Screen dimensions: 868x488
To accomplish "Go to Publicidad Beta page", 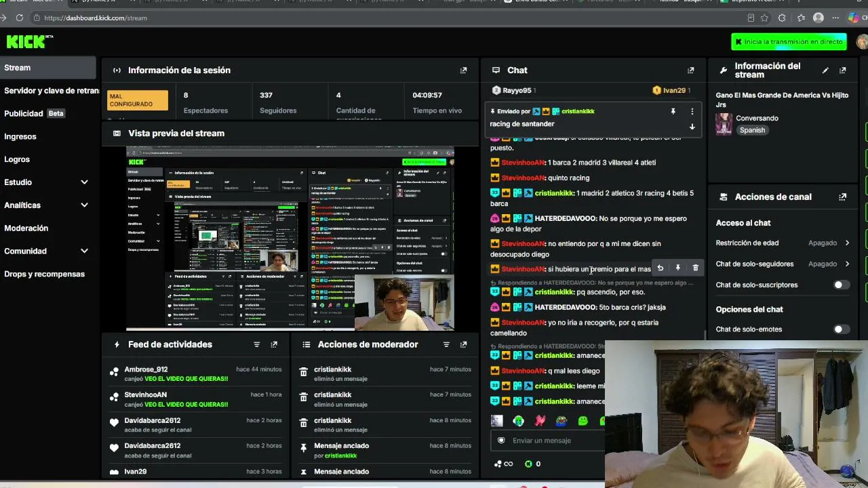I will [x=34, y=113].
